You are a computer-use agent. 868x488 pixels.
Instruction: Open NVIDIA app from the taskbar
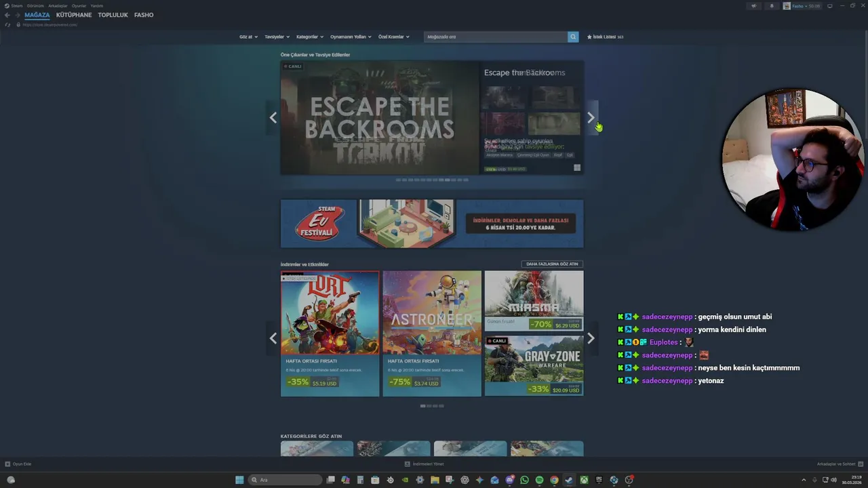click(405, 480)
